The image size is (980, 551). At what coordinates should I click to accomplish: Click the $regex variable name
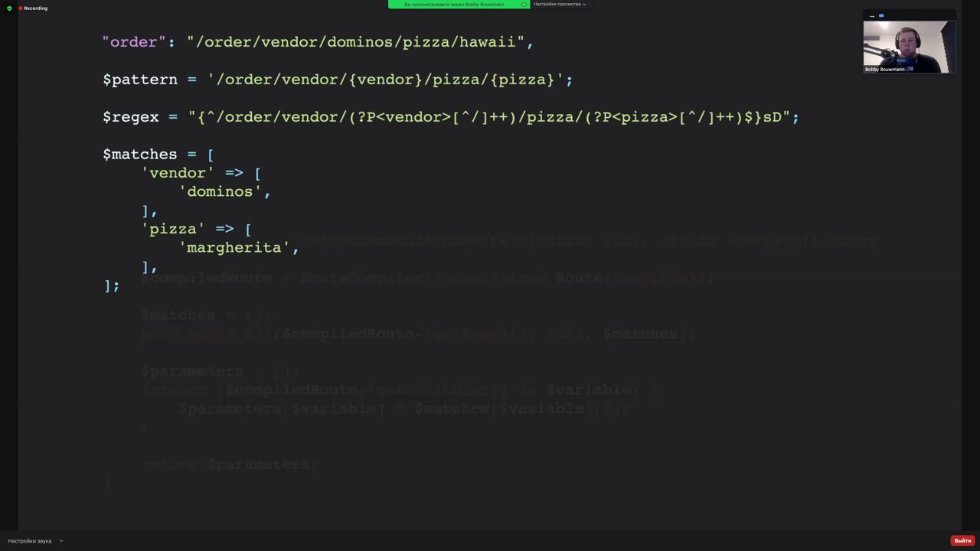pyautogui.click(x=131, y=117)
